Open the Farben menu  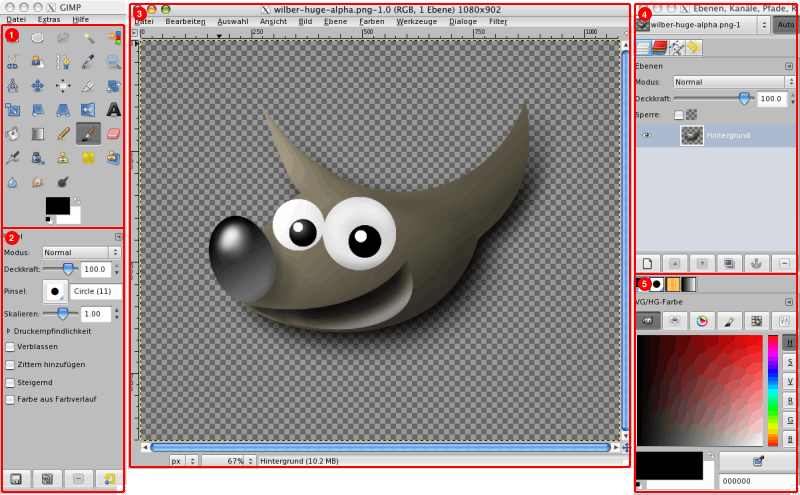pyautogui.click(x=370, y=21)
